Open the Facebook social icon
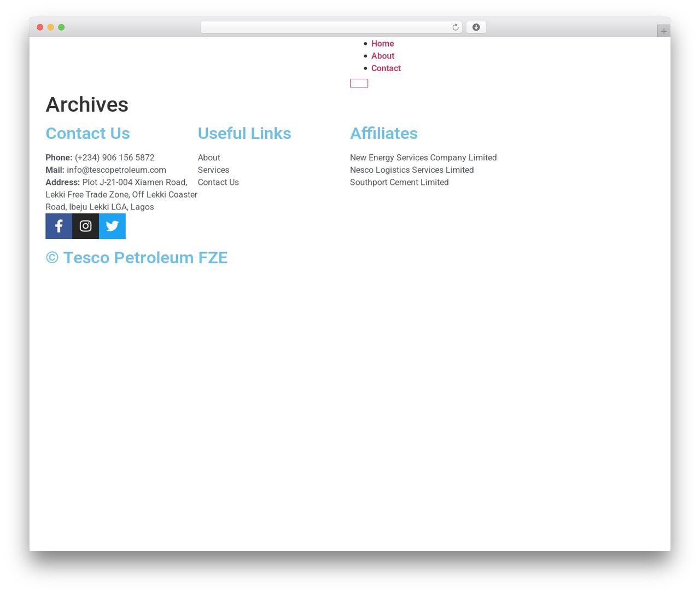The image size is (700, 593). pos(59,226)
